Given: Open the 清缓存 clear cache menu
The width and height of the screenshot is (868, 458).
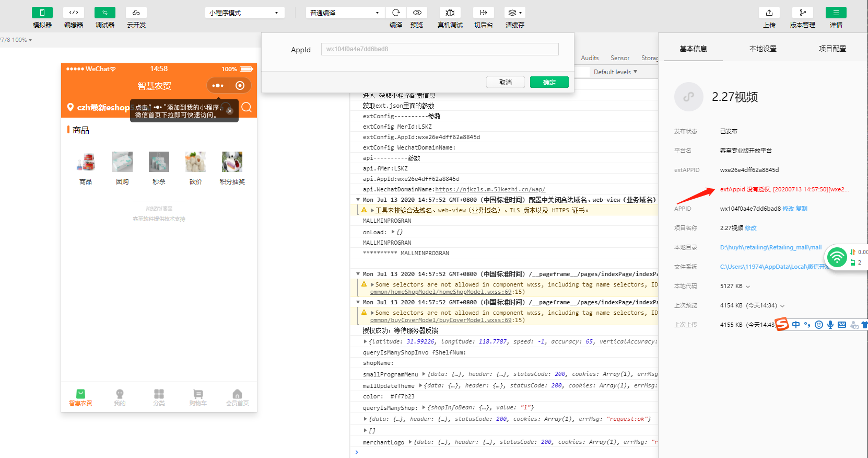Looking at the screenshot, I should click(515, 13).
